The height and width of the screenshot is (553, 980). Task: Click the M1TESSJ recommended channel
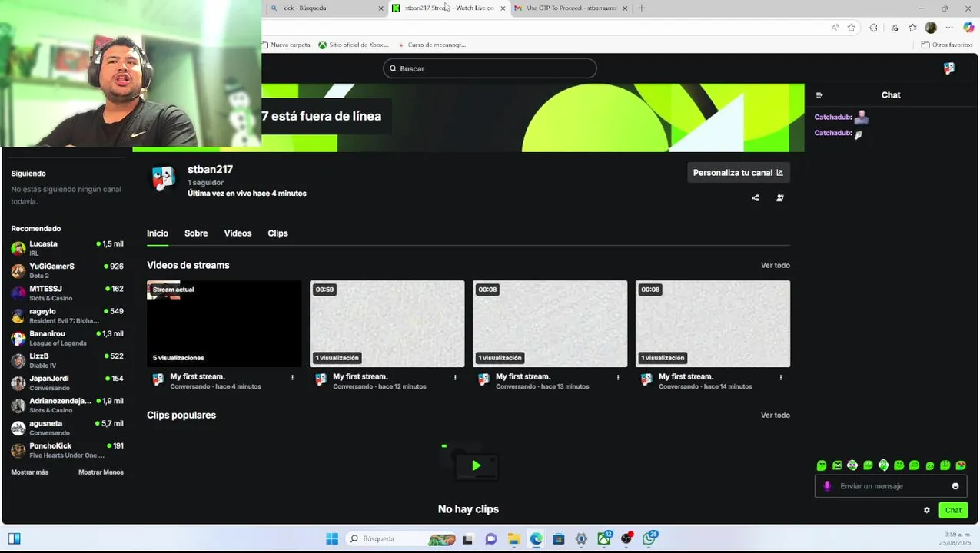[x=67, y=293]
